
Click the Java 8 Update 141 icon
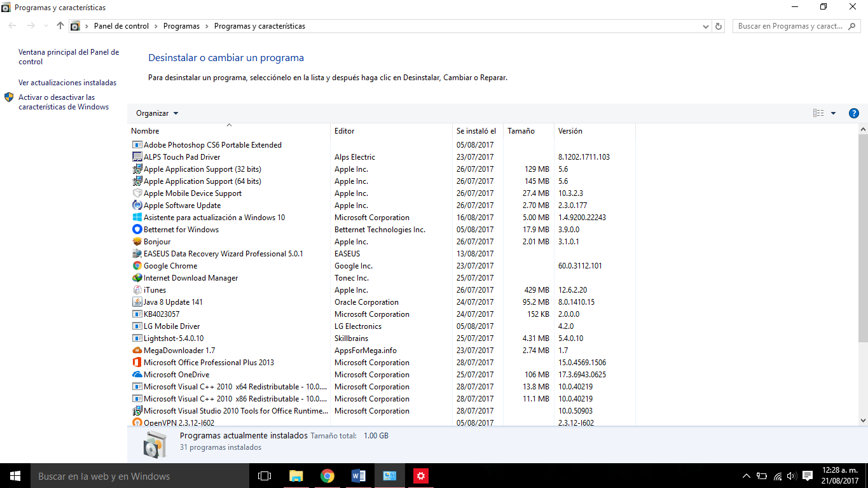pos(137,302)
